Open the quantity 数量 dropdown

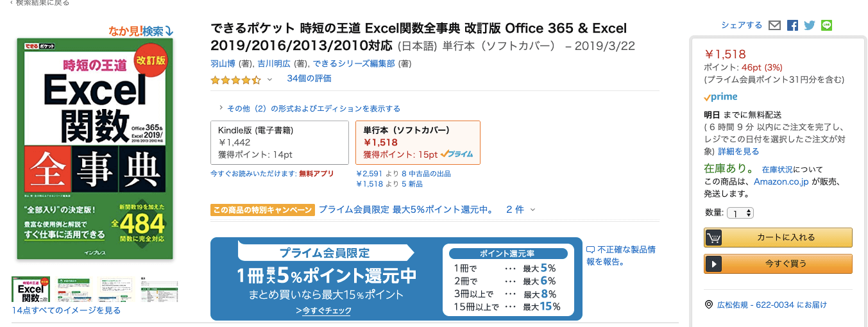(x=740, y=213)
